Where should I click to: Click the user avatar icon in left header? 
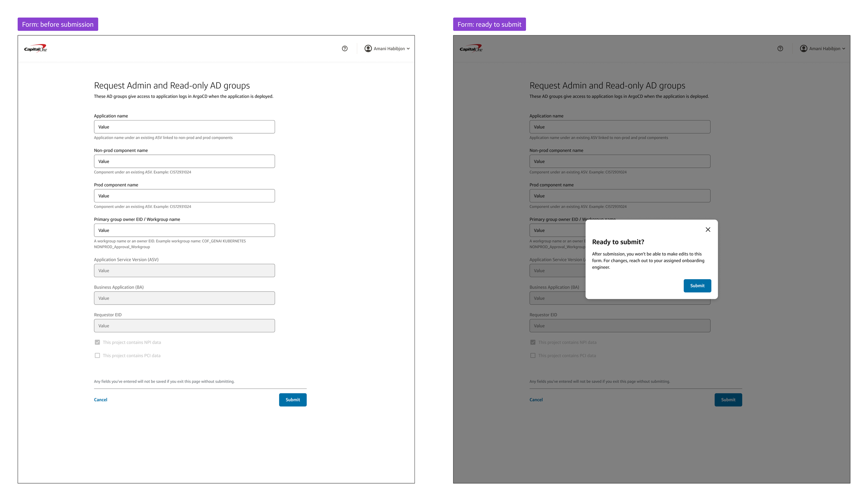[x=368, y=49]
